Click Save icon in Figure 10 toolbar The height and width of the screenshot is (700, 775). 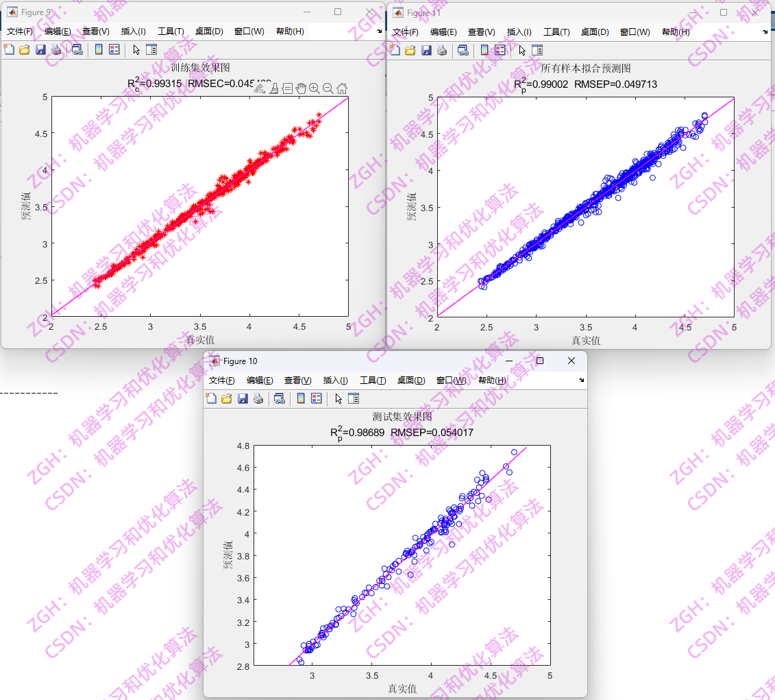pyautogui.click(x=242, y=398)
